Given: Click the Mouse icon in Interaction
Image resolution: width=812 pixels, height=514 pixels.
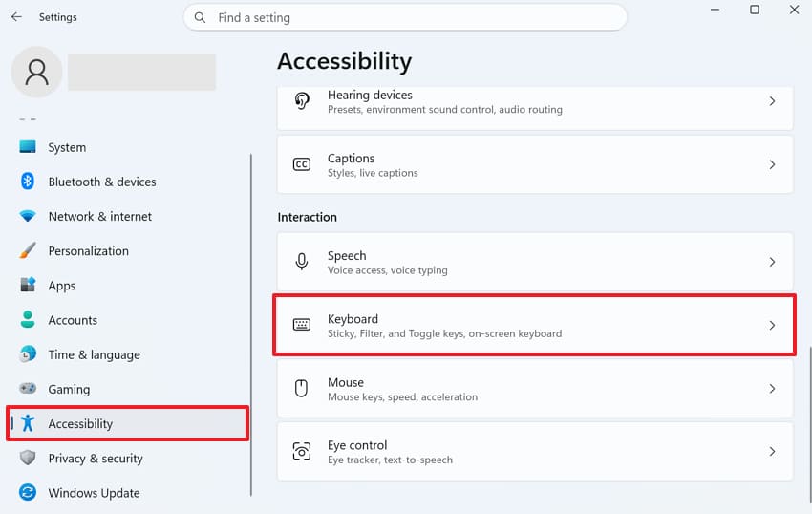Looking at the screenshot, I should tap(301, 388).
